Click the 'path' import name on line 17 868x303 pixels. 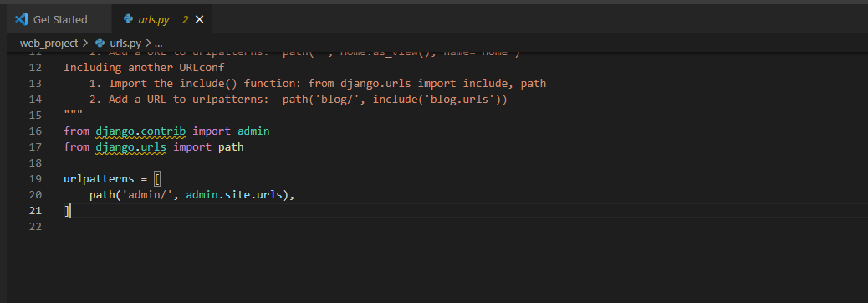click(231, 147)
